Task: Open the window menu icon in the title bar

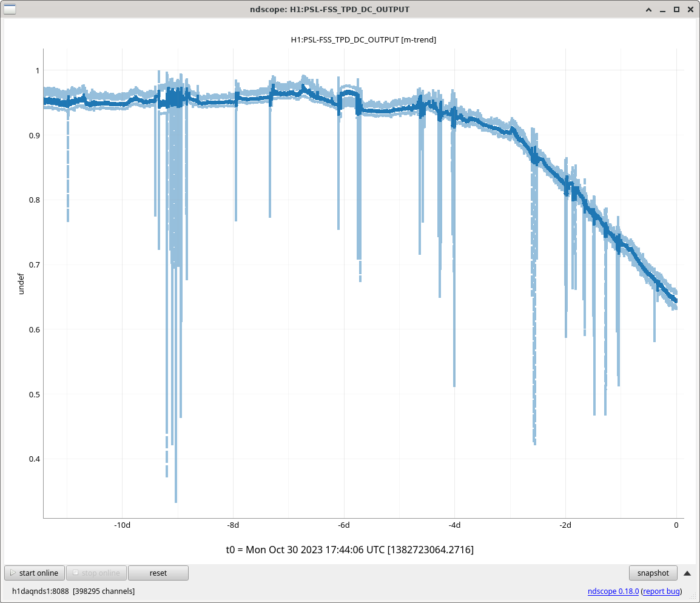Action: coord(10,9)
